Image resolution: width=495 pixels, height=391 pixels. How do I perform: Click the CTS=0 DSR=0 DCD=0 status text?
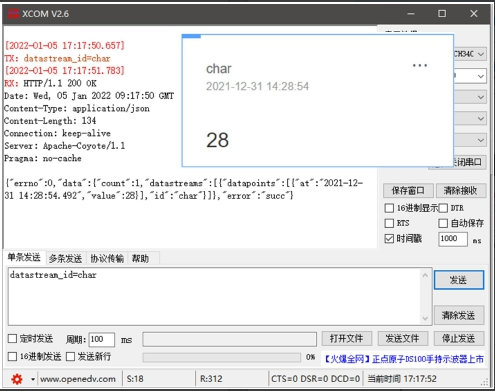tap(315, 379)
